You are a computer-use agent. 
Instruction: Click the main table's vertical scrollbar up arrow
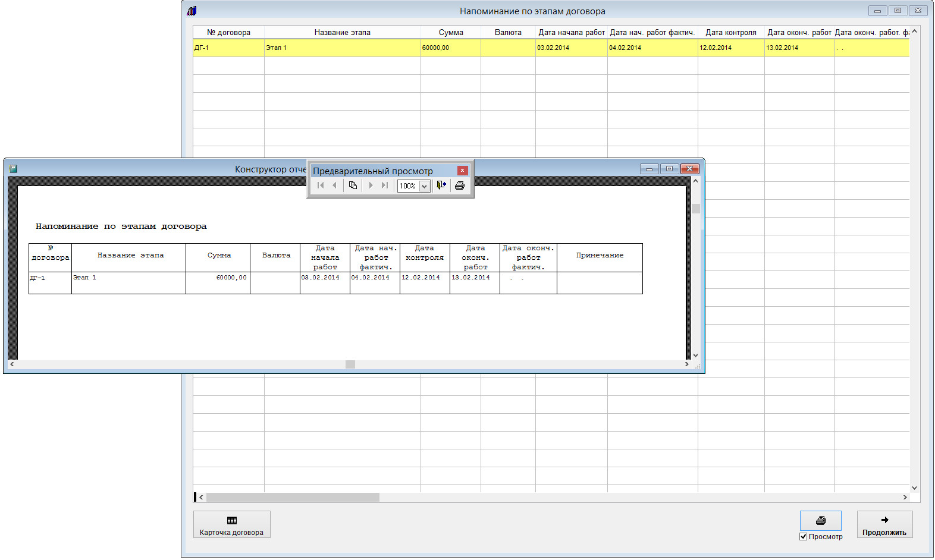(914, 31)
